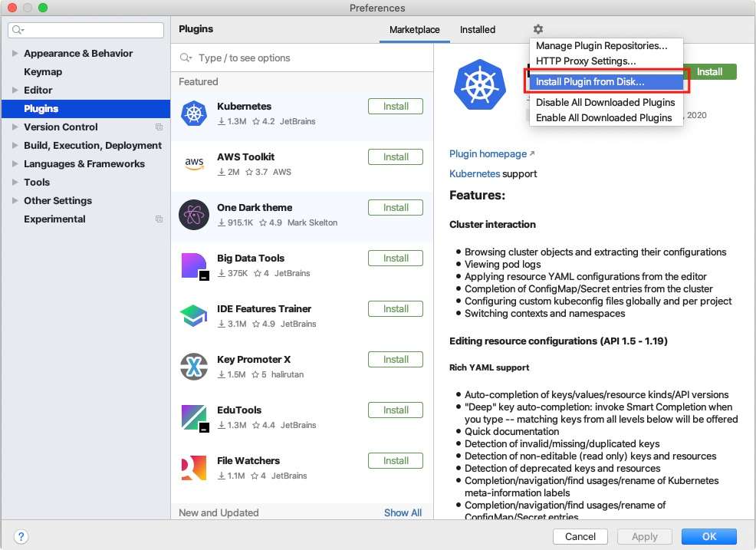The height and width of the screenshot is (550, 756).
Task: Open the plugin settings gear menu
Action: (x=538, y=29)
